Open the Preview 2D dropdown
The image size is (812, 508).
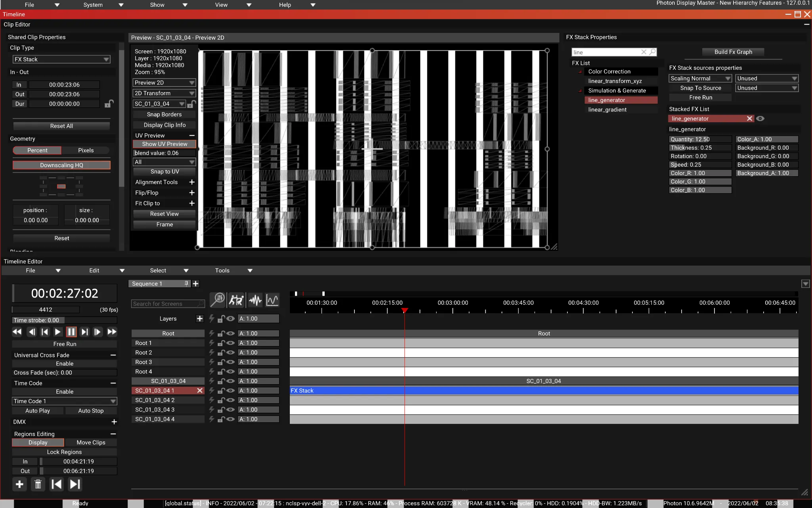[165, 83]
